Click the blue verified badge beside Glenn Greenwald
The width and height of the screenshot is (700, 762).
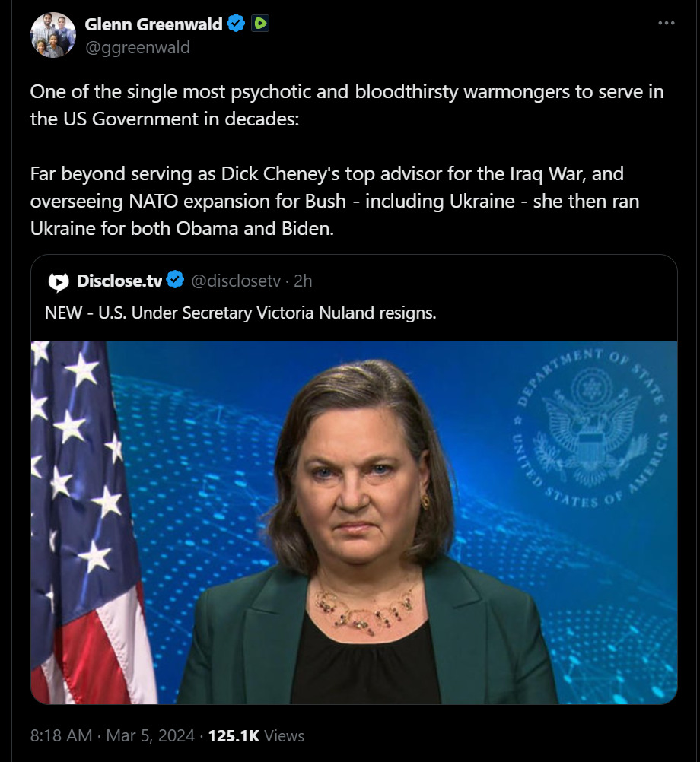[x=237, y=24]
